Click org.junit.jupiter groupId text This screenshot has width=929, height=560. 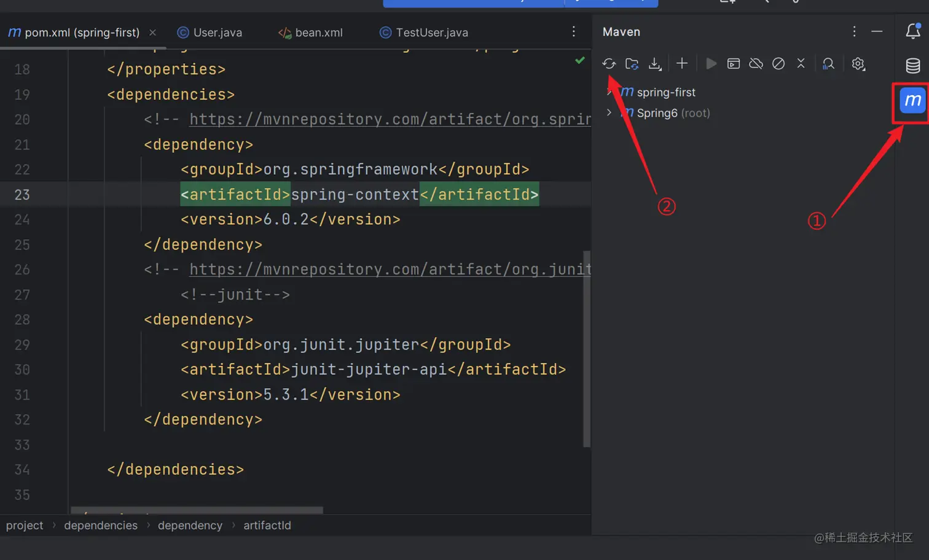tap(341, 344)
